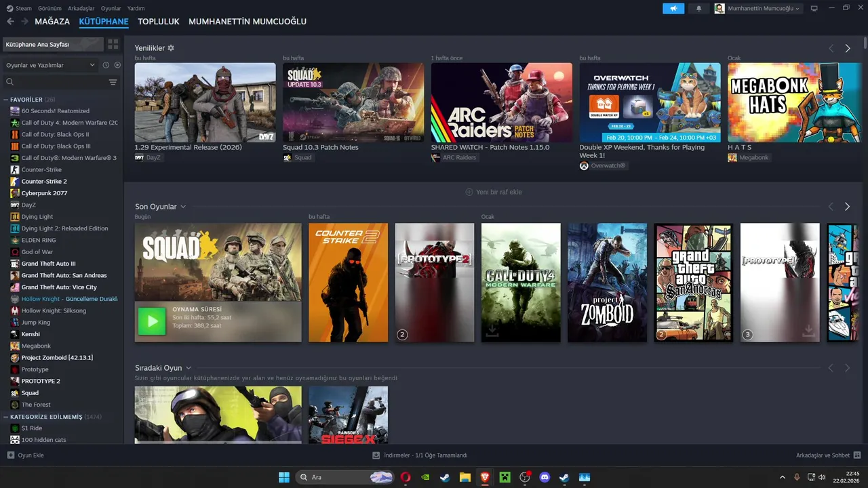Open friends list icon at bottom right

pos(857,455)
